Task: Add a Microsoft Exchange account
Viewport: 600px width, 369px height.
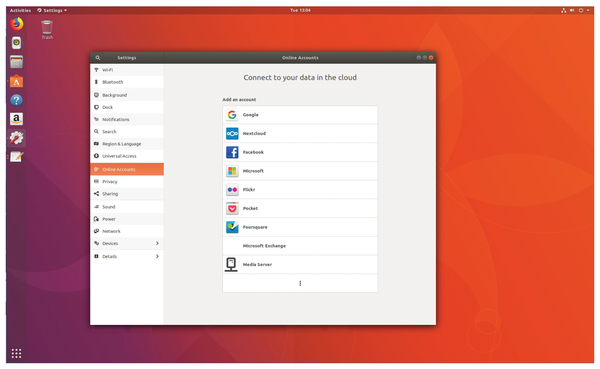Action: tap(300, 246)
